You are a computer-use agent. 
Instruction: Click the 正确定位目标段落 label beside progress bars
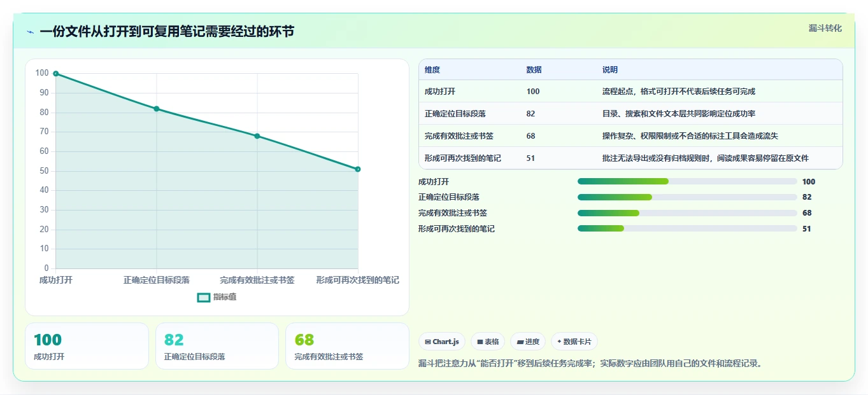coord(449,197)
